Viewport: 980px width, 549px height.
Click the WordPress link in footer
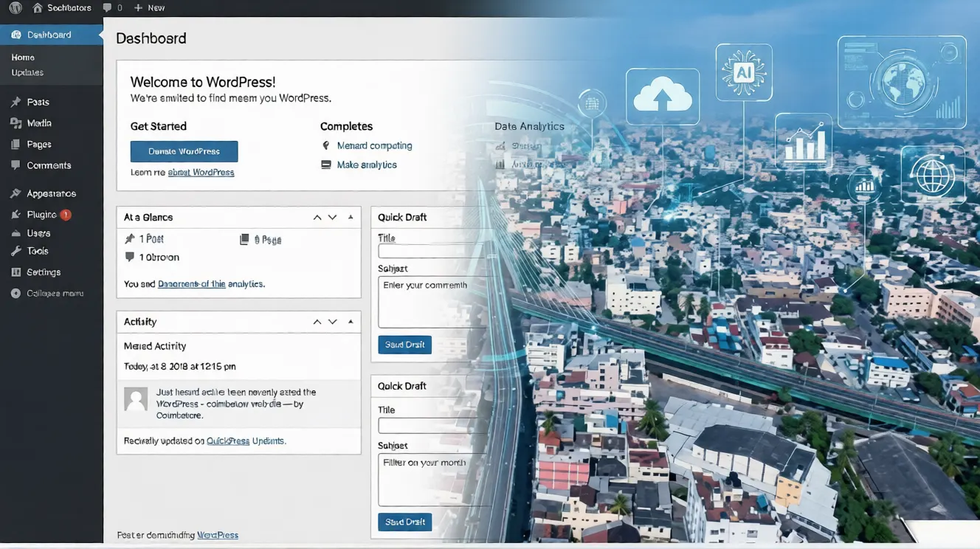[x=218, y=535]
